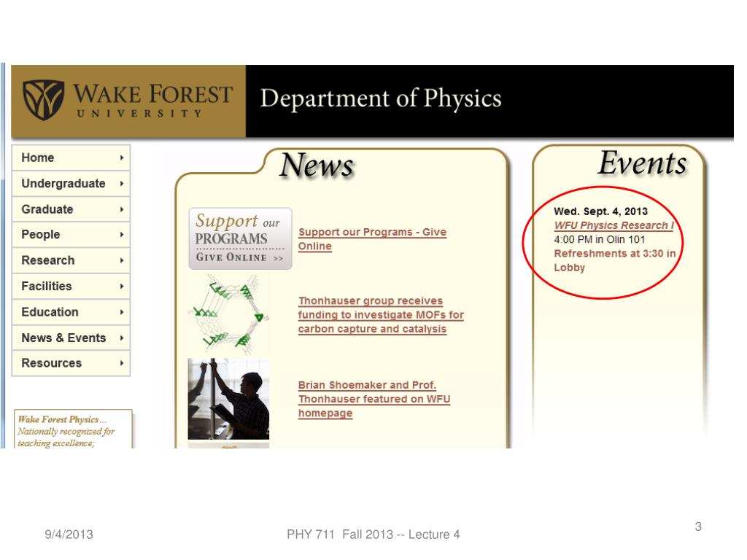Expand the arrow beside Undergraduate
747x560 pixels.
122,183
